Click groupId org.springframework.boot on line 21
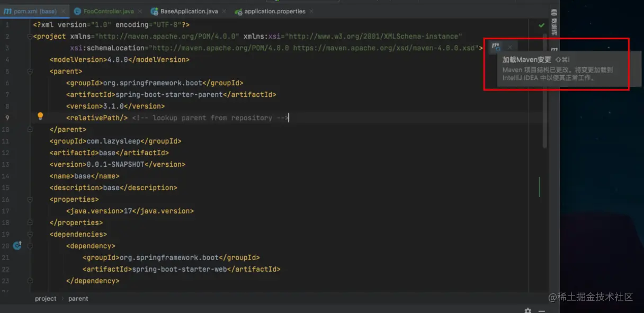 pos(169,258)
